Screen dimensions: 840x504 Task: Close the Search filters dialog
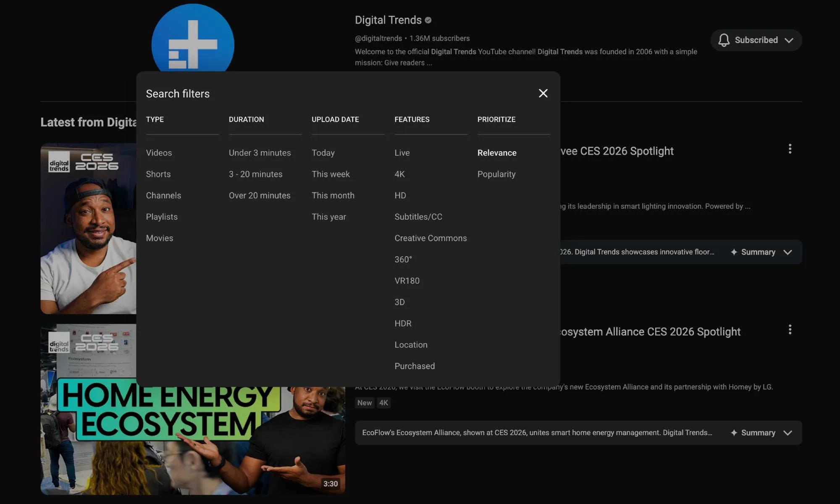(543, 93)
